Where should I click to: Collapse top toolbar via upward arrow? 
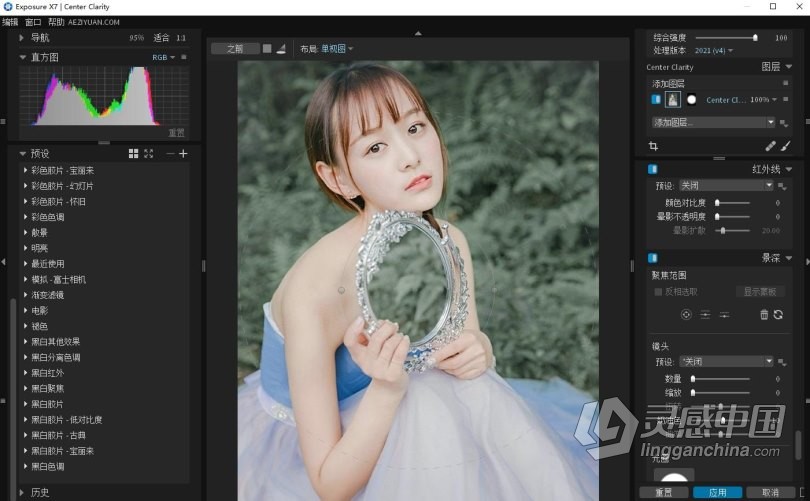point(418,33)
